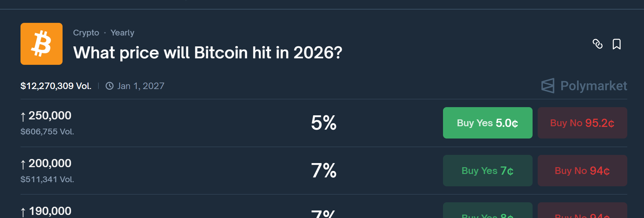Click the Jan 1, 2027 end date

point(141,86)
